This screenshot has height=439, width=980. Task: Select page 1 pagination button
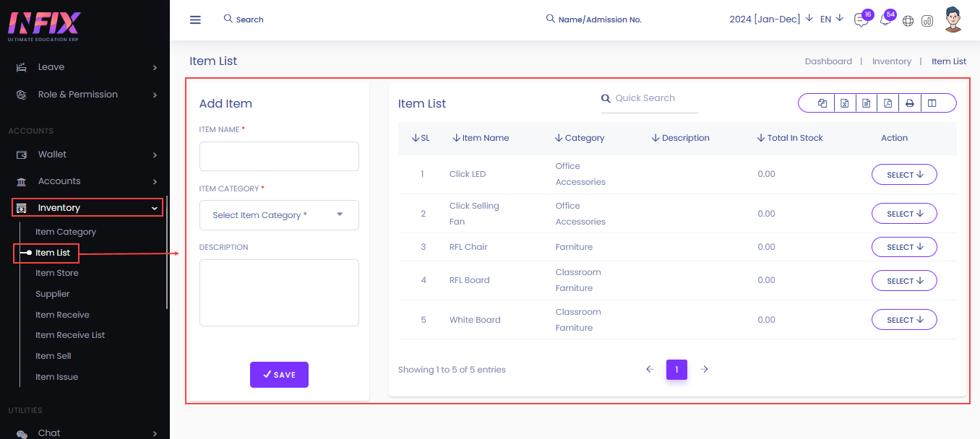(x=676, y=370)
